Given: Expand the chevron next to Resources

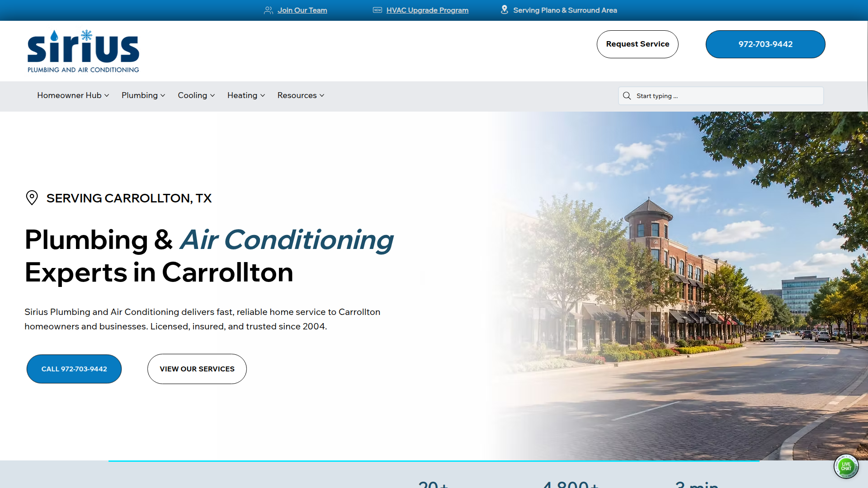Looking at the screenshot, I should (x=322, y=96).
